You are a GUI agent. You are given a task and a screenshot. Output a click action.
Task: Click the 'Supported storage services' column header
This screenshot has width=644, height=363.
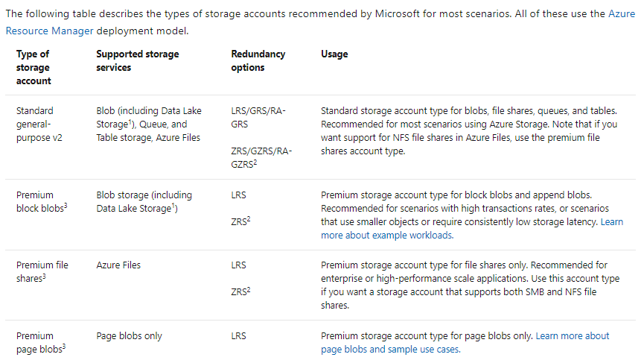138,61
